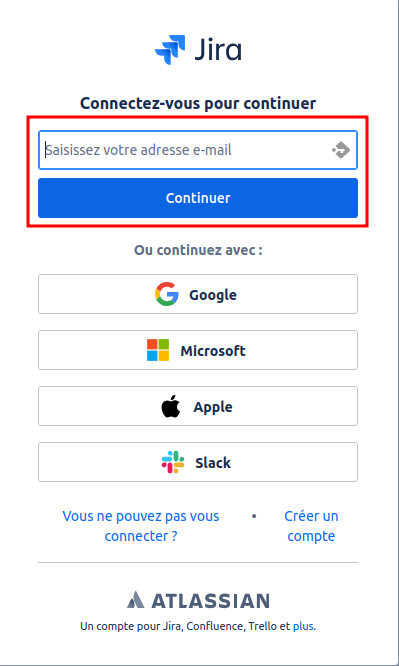399x666 pixels.
Task: Click the four-square Microsoft logo
Action: click(158, 350)
